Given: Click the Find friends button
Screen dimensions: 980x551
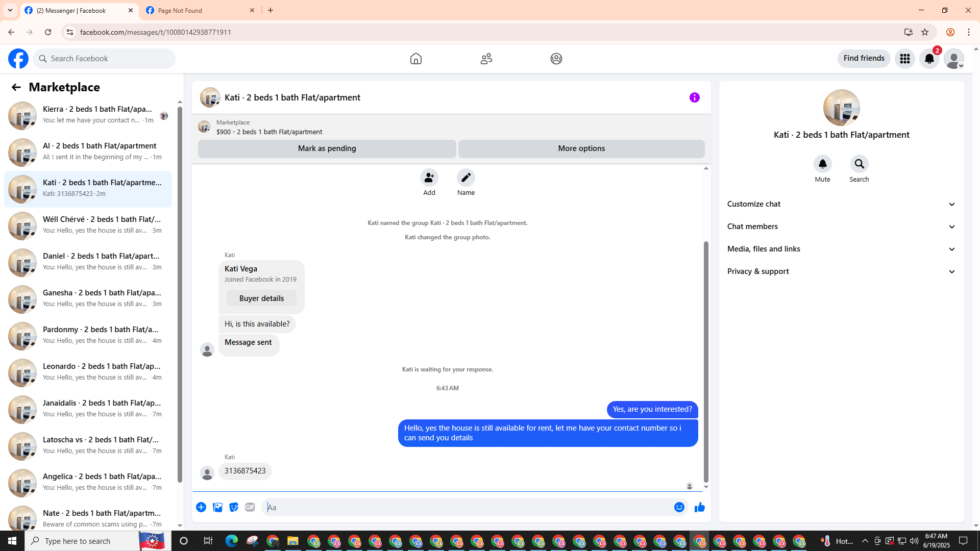Looking at the screenshot, I should pos(864,59).
